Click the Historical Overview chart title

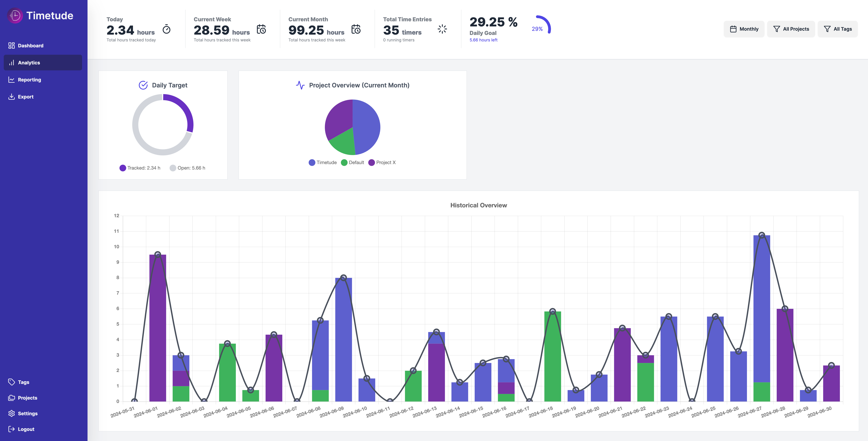(478, 205)
